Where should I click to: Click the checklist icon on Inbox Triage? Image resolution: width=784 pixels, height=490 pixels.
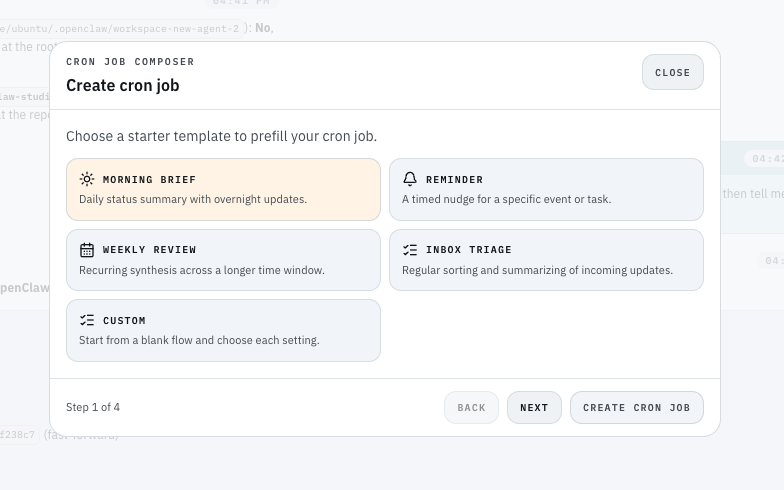coord(410,250)
